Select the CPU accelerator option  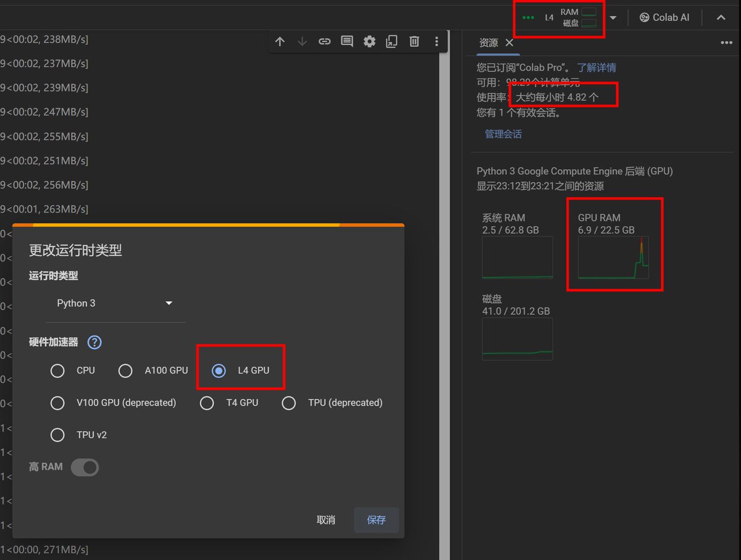click(x=57, y=370)
